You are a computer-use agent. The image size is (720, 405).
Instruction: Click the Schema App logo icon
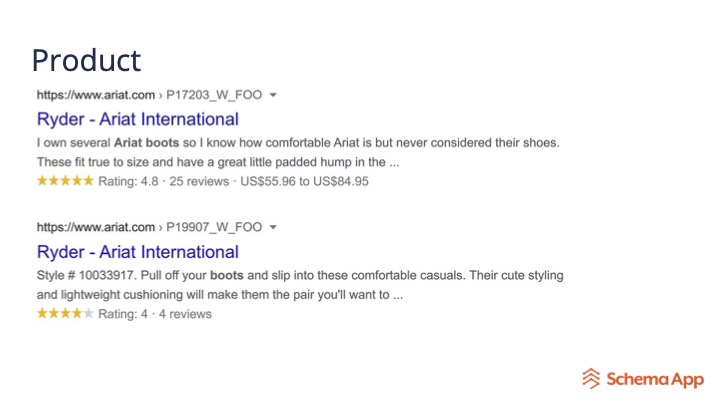click(591, 378)
